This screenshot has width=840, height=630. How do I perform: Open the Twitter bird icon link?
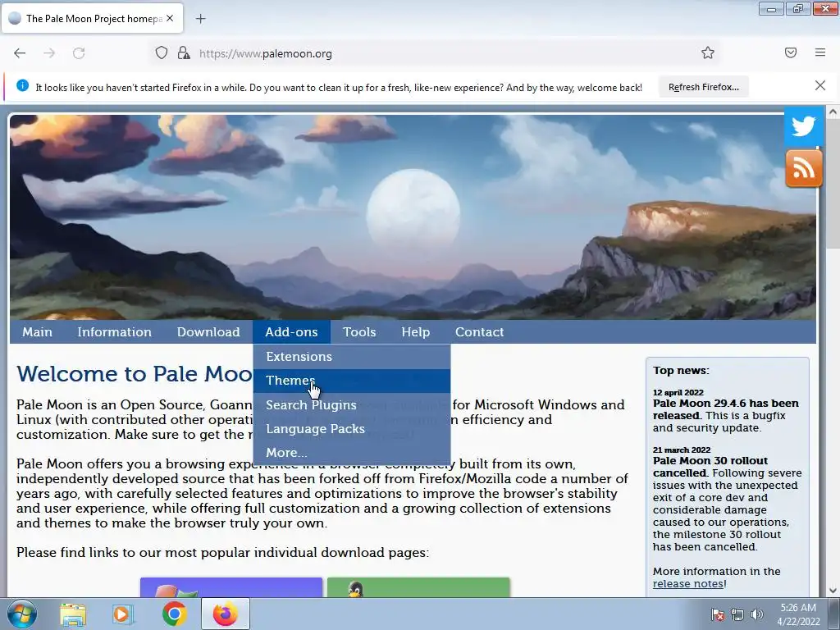pos(804,126)
